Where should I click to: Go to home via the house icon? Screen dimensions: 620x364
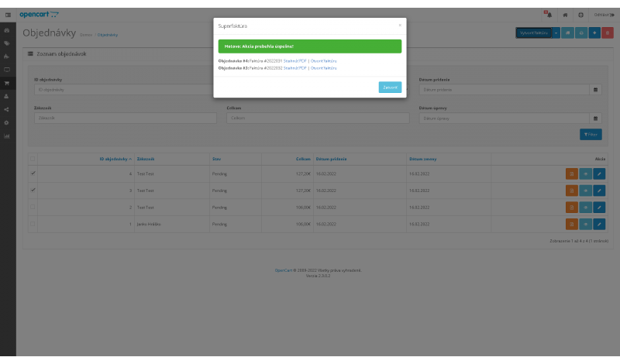[x=566, y=15]
